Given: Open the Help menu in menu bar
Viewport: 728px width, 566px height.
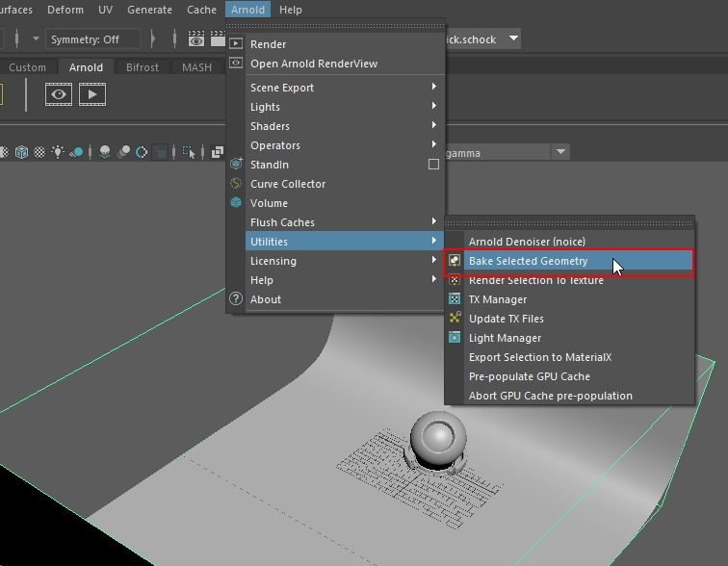Looking at the screenshot, I should click(291, 10).
